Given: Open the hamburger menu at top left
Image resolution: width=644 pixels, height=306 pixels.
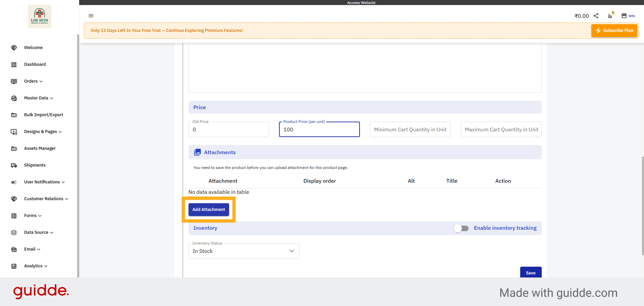Looking at the screenshot, I should pyautogui.click(x=91, y=16).
